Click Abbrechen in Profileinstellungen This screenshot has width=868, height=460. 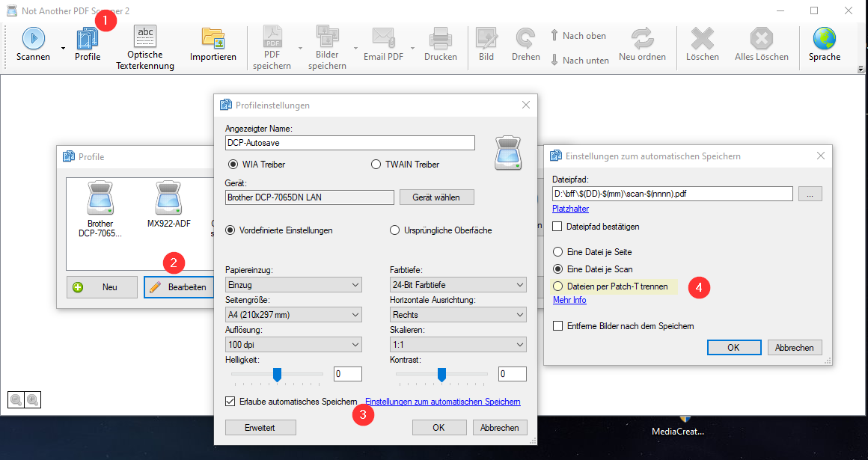[x=500, y=427]
